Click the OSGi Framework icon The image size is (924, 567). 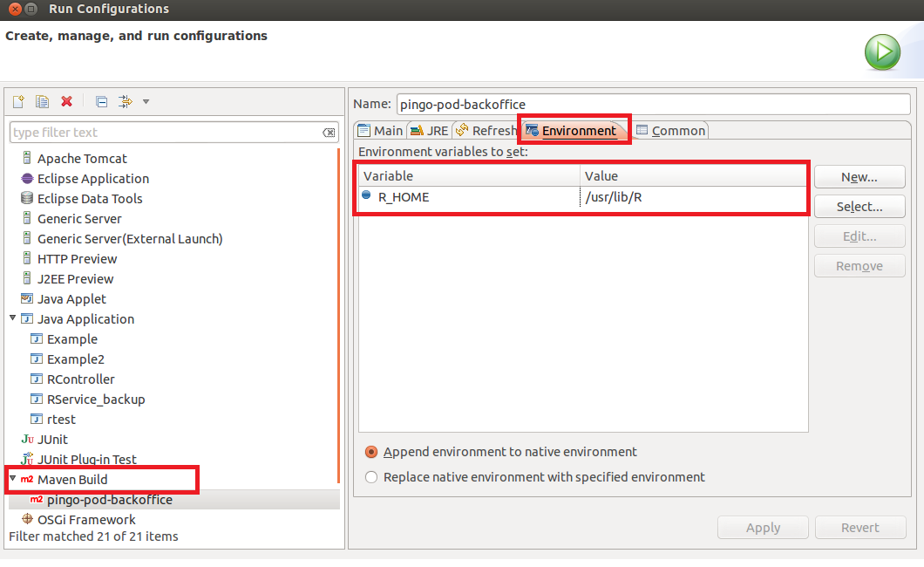tap(27, 519)
